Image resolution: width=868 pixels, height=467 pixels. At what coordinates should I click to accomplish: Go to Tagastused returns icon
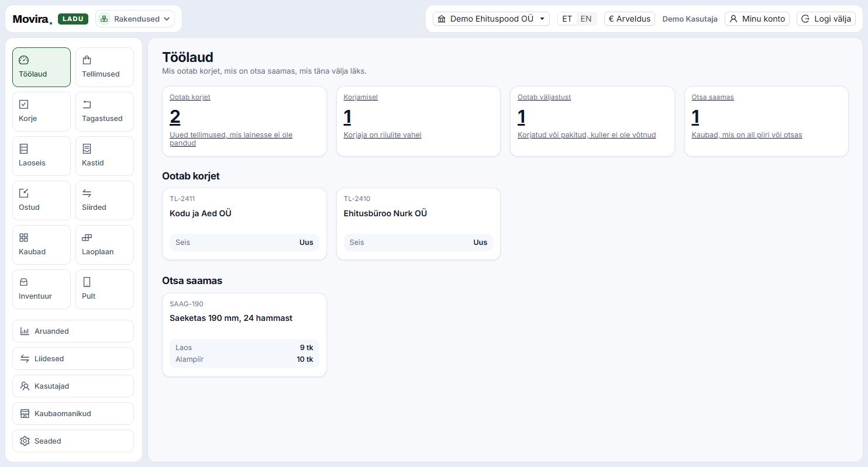(87, 105)
